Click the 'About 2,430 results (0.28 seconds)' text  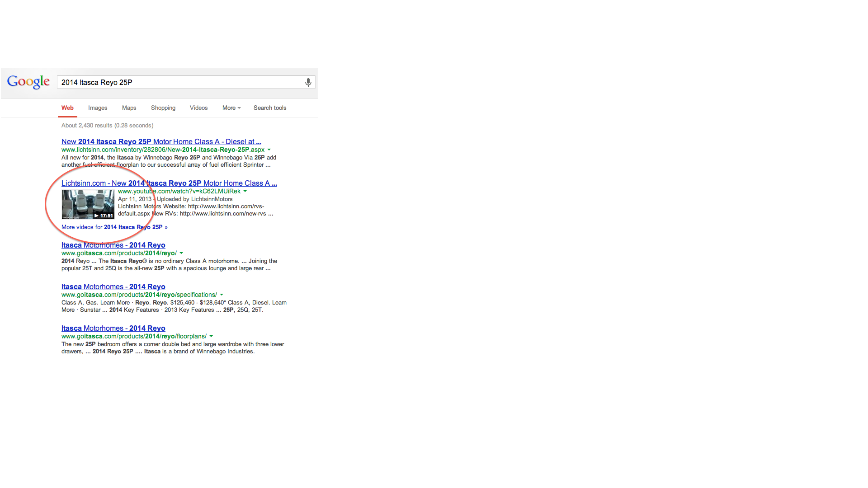(x=108, y=126)
